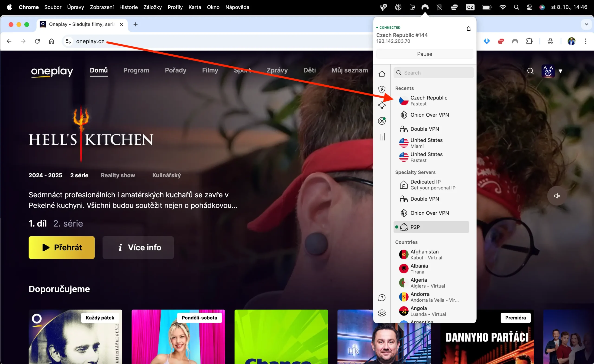594x364 pixels.
Task: Open Chrome extensions puzzle menu
Action: pos(529,41)
